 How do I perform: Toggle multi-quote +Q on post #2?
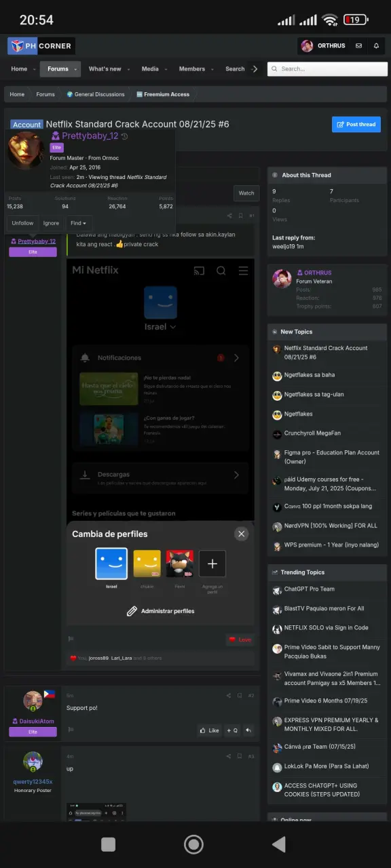(x=231, y=730)
